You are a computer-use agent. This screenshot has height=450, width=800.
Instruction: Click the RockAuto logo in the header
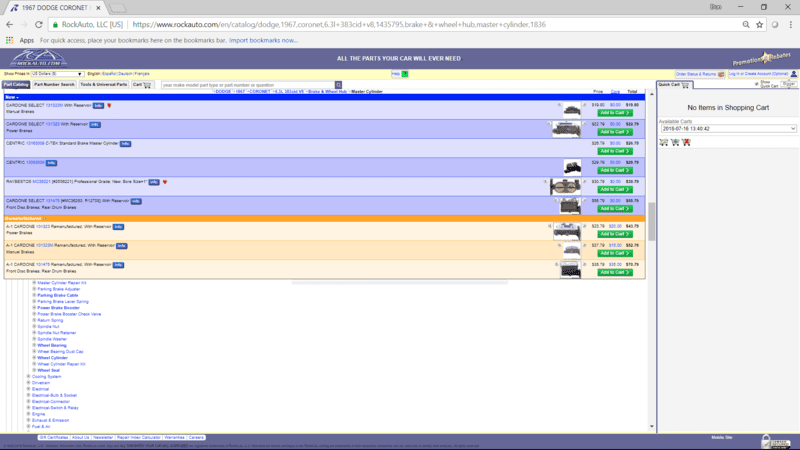point(38,58)
